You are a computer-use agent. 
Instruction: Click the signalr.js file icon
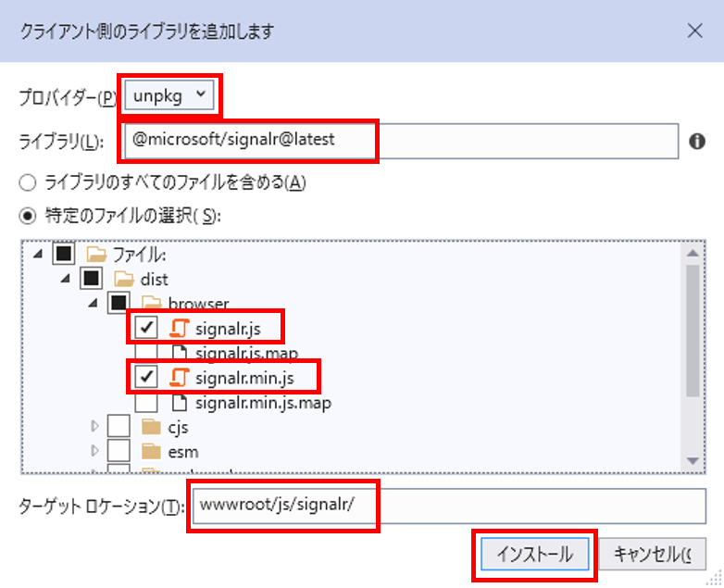coord(180,327)
